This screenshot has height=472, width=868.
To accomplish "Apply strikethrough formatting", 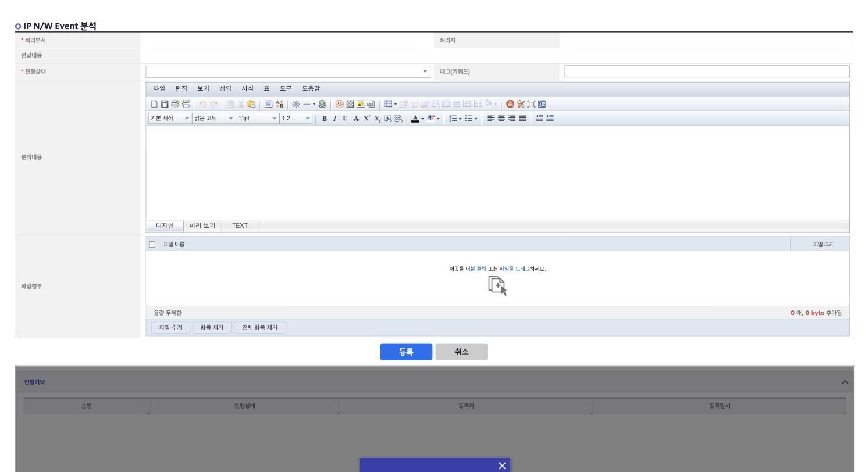I will [355, 119].
